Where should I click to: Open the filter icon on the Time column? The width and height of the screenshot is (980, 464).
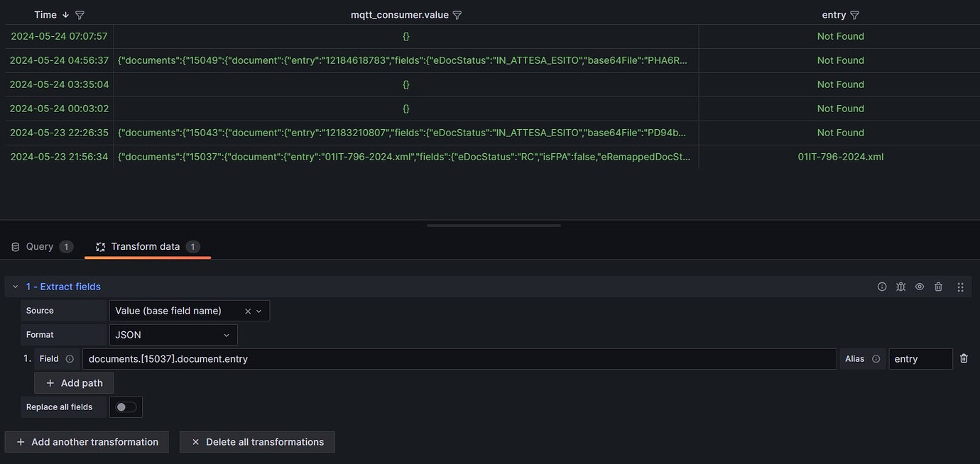tap(79, 14)
